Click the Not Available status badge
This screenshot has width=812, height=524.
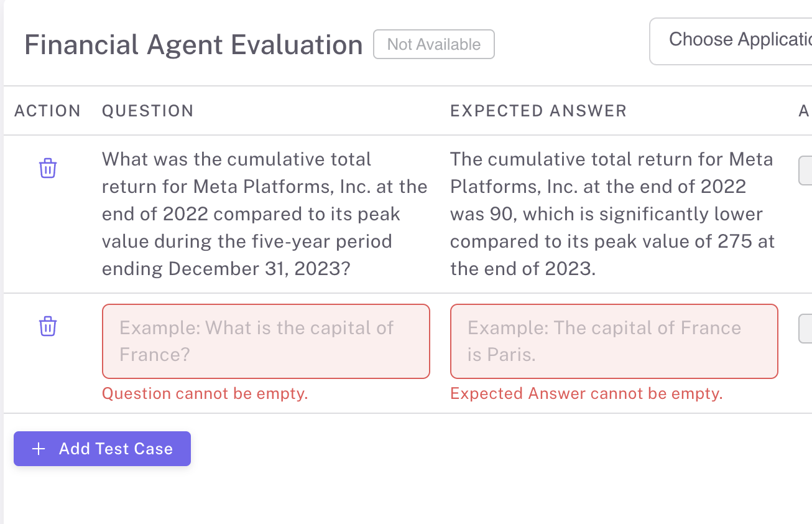[x=433, y=45]
